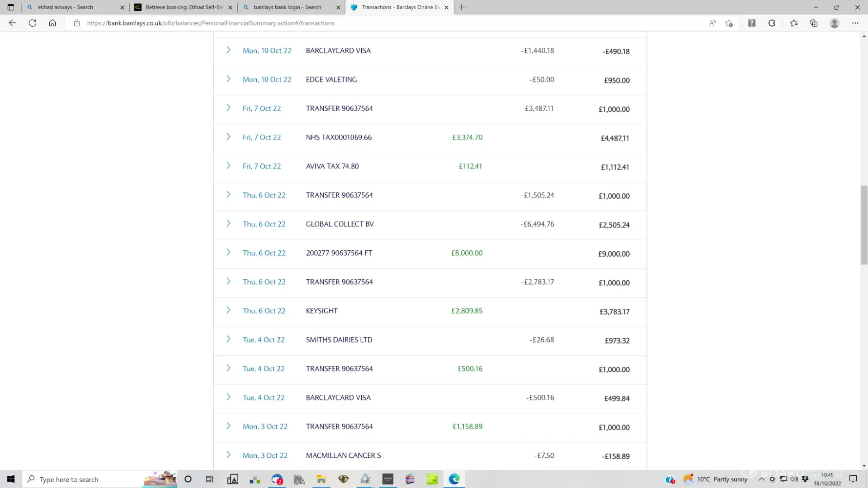Expand the KEYSIGHT transaction details
The width and height of the screenshot is (868, 488).
pos(228,310)
